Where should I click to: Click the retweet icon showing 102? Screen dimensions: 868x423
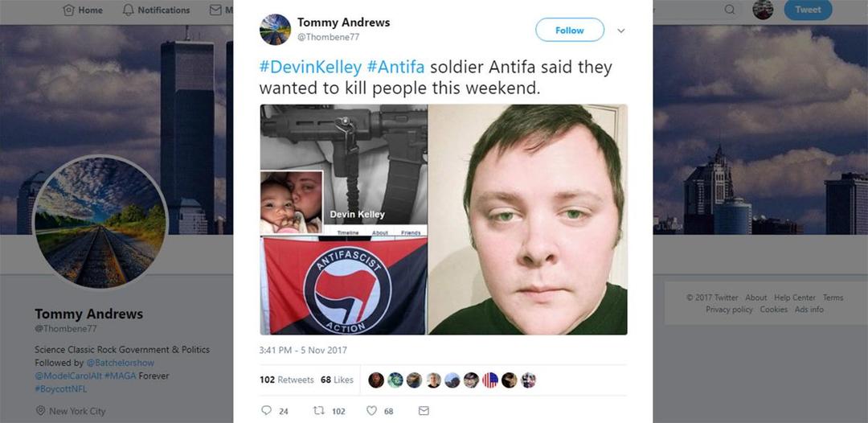tap(319, 410)
